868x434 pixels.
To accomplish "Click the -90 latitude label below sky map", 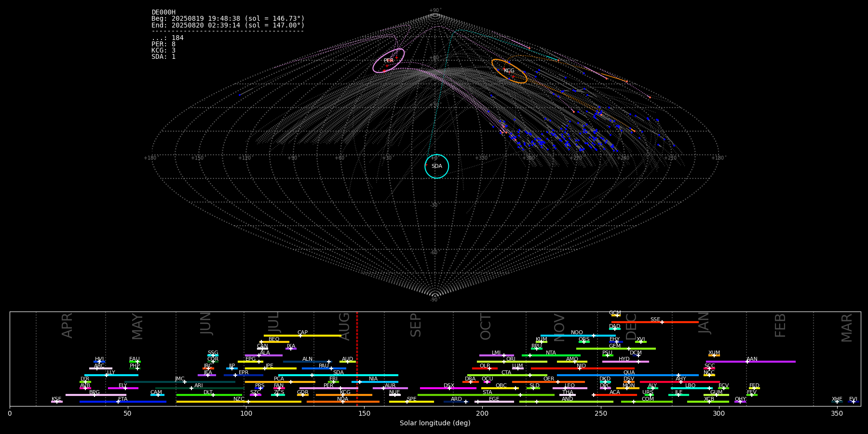I will (434, 300).
